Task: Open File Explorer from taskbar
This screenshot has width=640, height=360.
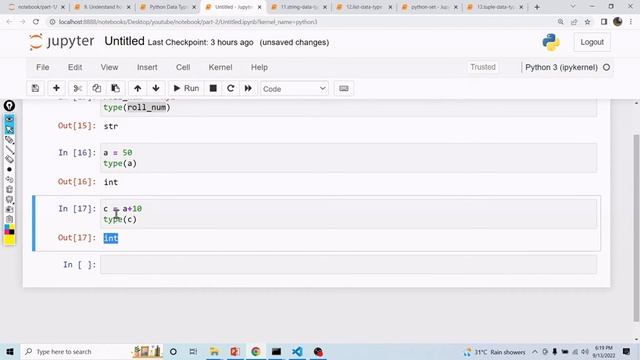Action: coord(214,351)
